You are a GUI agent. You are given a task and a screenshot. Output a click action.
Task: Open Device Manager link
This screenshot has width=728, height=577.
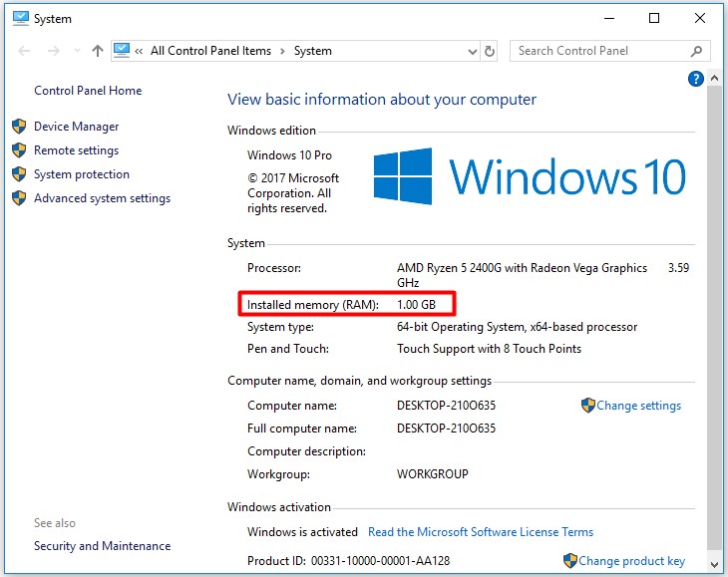pyautogui.click(x=77, y=127)
